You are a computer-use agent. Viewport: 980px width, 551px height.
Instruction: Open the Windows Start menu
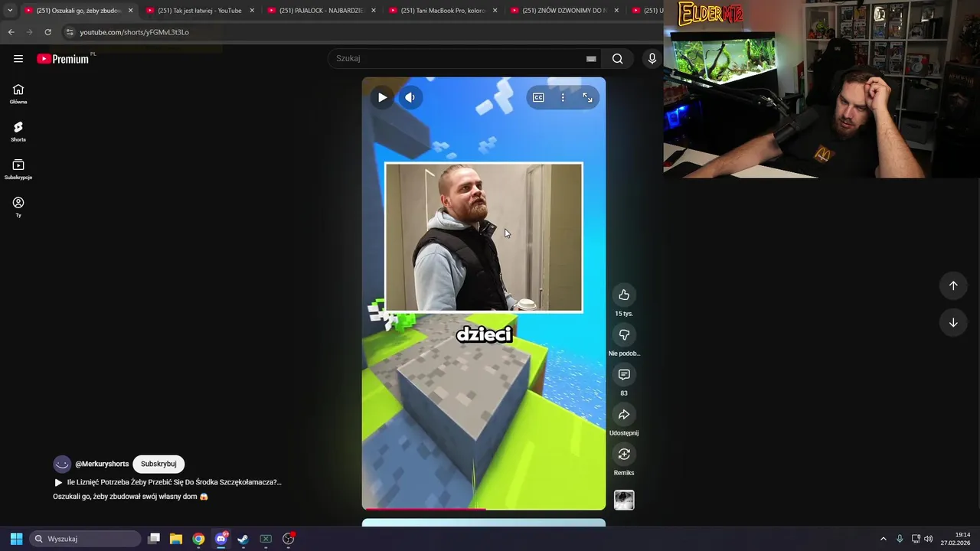[x=16, y=539]
